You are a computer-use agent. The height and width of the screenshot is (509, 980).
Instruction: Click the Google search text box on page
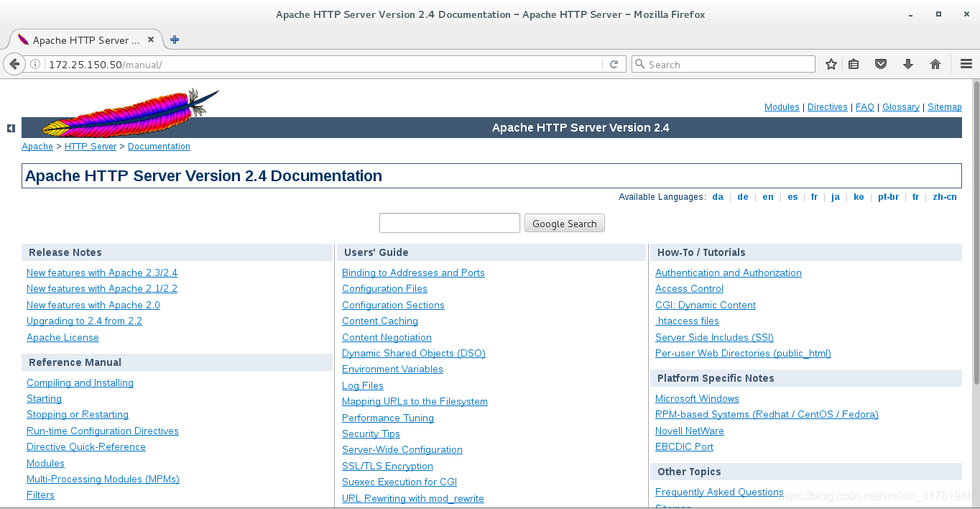click(450, 223)
